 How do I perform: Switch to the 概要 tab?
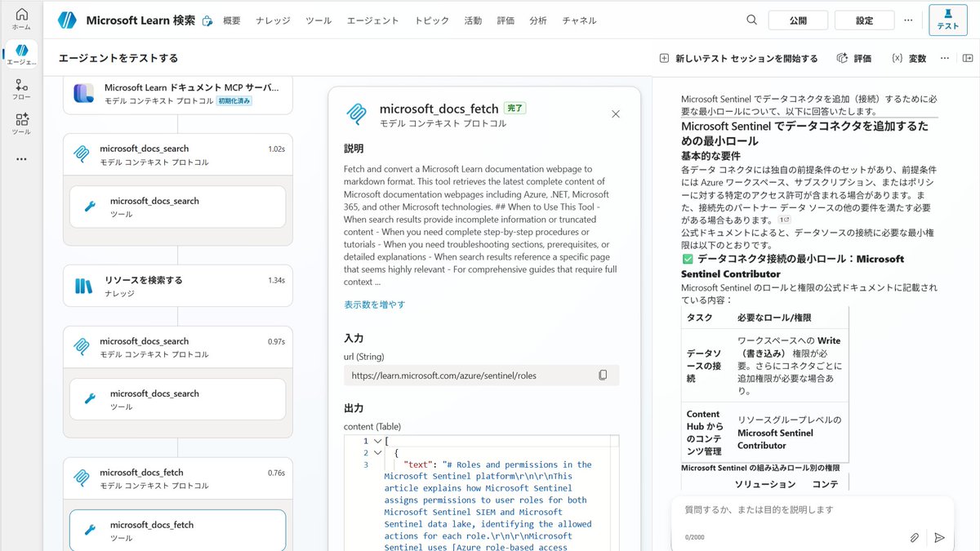[x=232, y=20]
